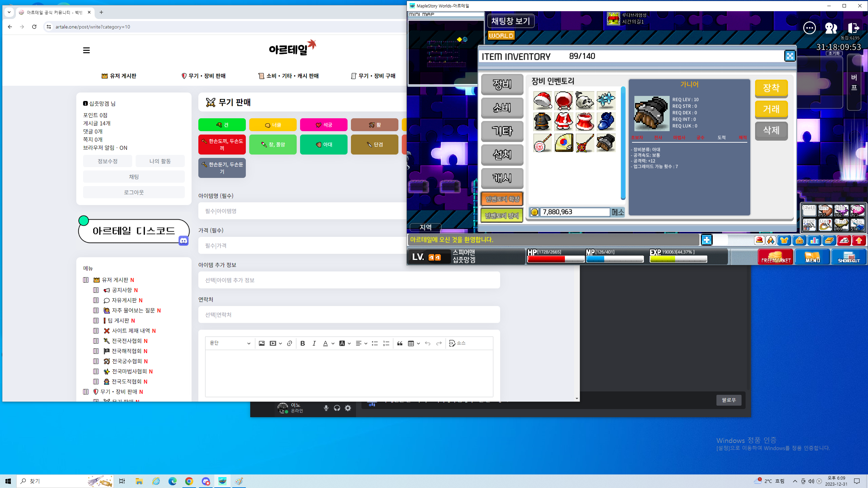Select the blue shoes in the inventory
This screenshot has height=488, width=868.
pyautogui.click(x=606, y=121)
